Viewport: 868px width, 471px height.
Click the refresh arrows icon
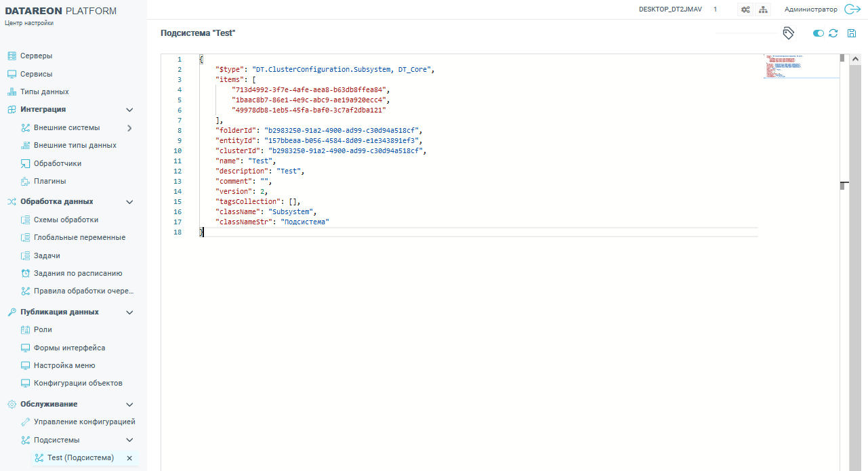tap(833, 33)
